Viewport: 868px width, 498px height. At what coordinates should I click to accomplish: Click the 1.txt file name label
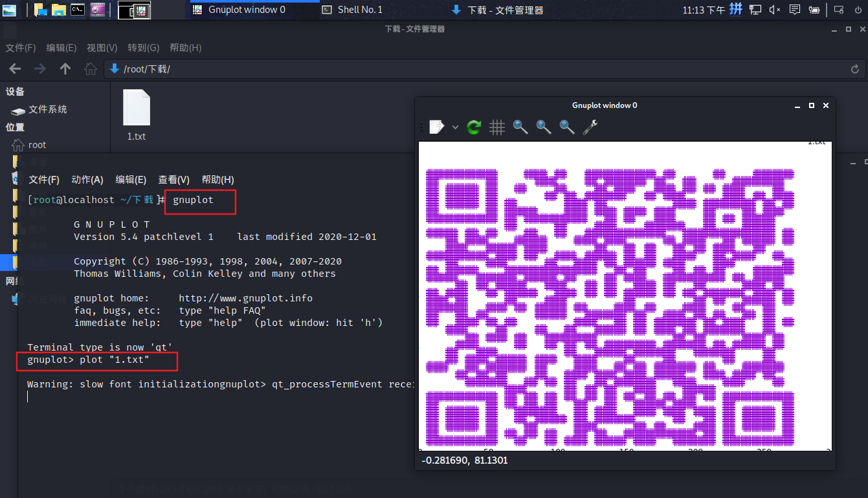coord(137,136)
